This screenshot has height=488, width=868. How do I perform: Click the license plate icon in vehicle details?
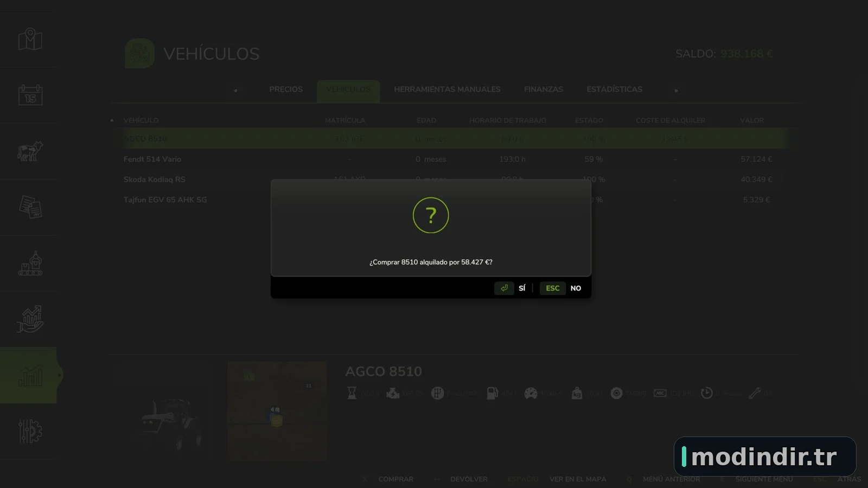coord(660,393)
